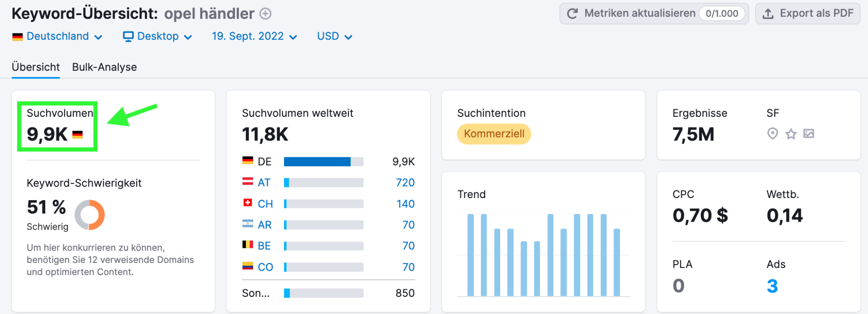Click the 720 volume value for AT
This screenshot has width=868, height=314.
(405, 183)
